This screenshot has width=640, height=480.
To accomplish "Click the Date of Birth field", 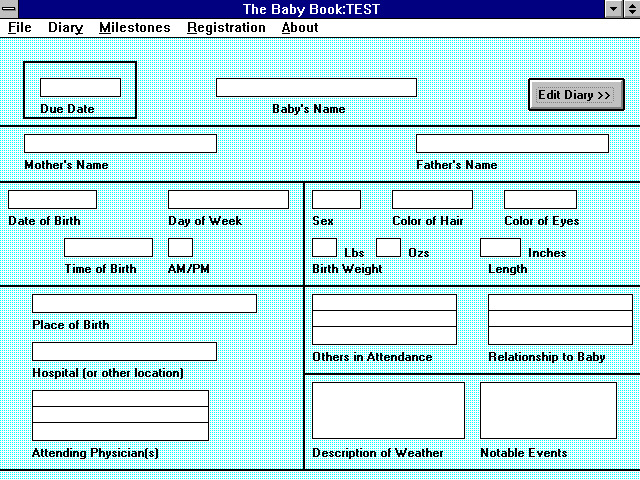I will 52,200.
